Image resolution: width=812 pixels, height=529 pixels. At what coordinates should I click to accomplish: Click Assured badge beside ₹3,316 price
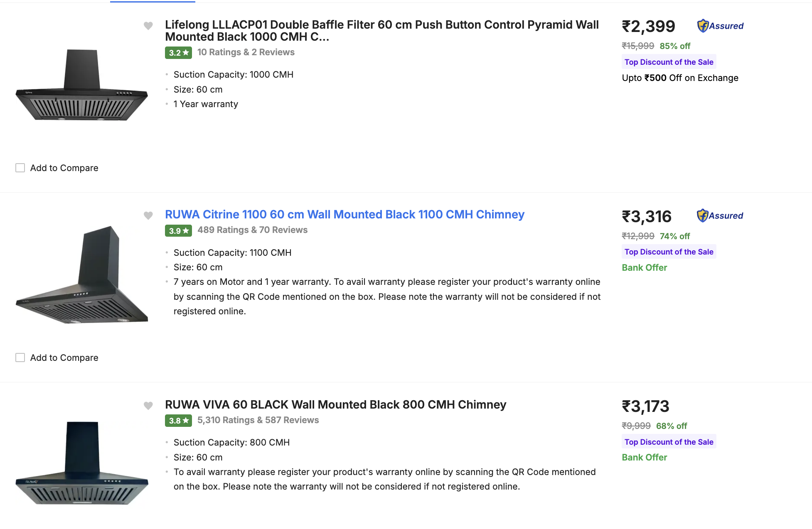tap(720, 216)
